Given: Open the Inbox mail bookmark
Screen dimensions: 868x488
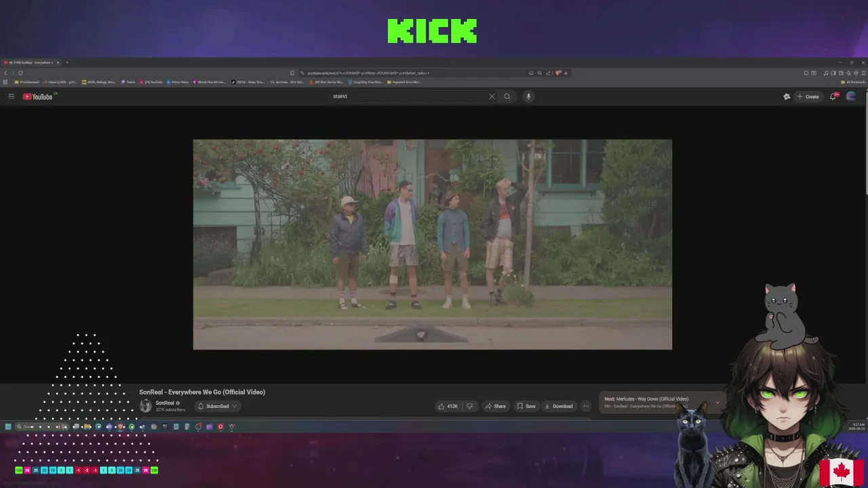Looking at the screenshot, I should coord(60,82).
